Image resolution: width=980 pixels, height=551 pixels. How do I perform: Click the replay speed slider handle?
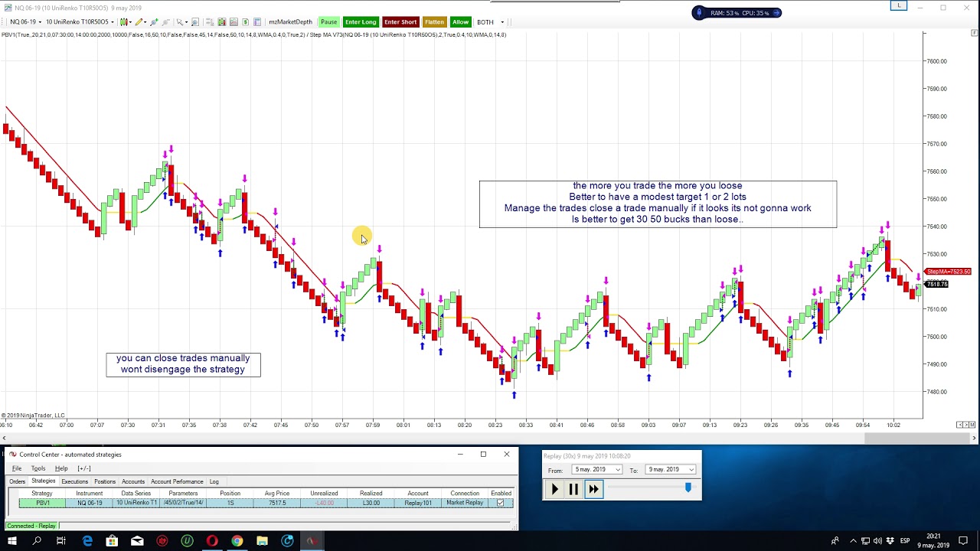coord(688,487)
